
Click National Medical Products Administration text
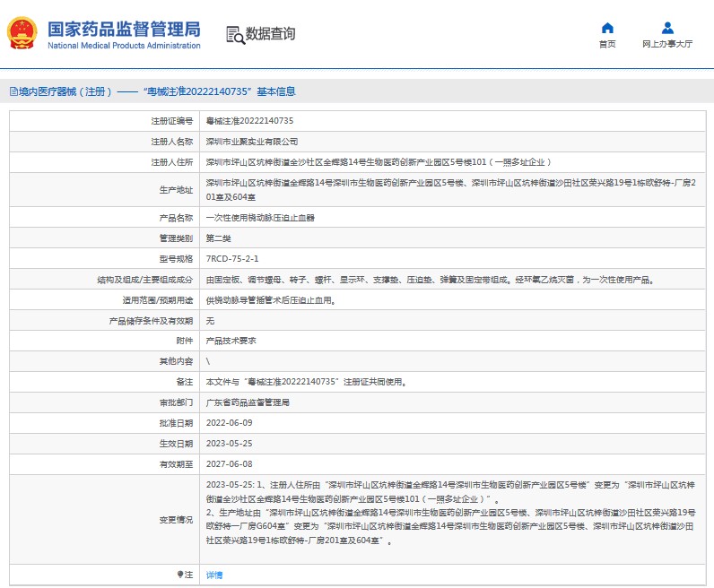124,46
